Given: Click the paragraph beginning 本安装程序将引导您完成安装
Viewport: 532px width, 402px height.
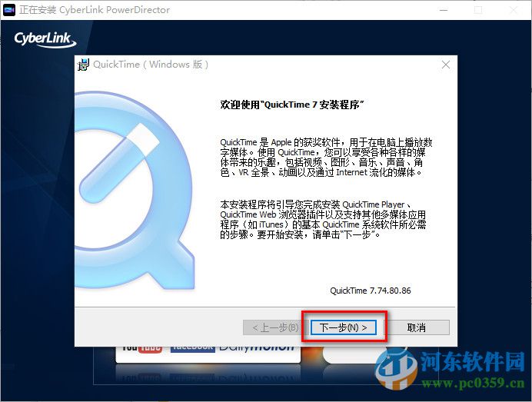Looking at the screenshot, I should (x=323, y=220).
